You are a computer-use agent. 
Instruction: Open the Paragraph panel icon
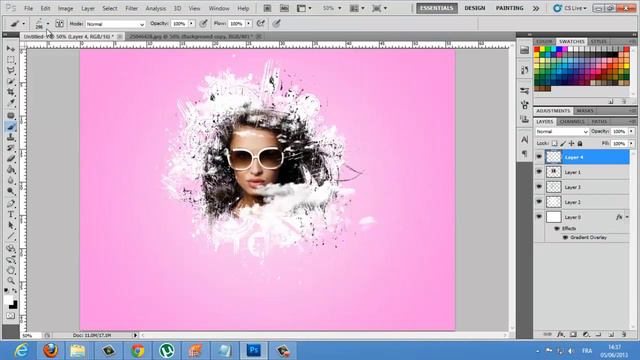point(524,153)
